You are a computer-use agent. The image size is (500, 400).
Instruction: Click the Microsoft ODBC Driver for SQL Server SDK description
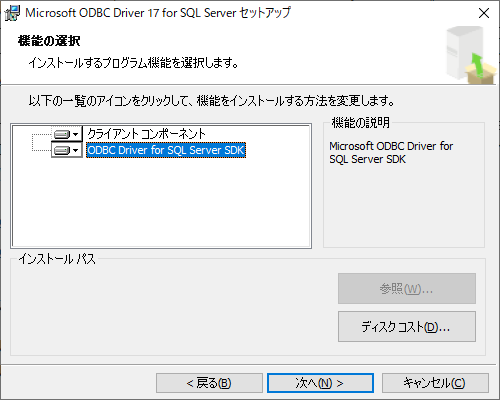click(391, 153)
